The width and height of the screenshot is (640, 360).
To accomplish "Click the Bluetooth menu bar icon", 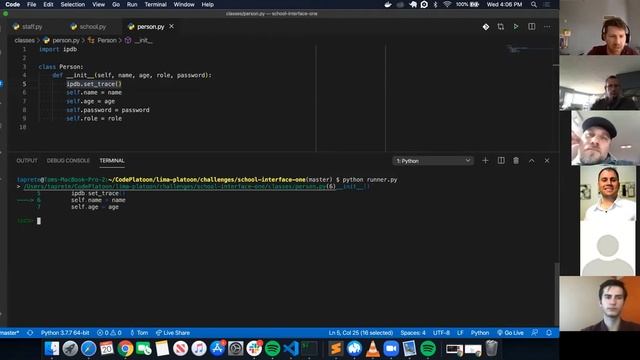I will tap(436, 4).
